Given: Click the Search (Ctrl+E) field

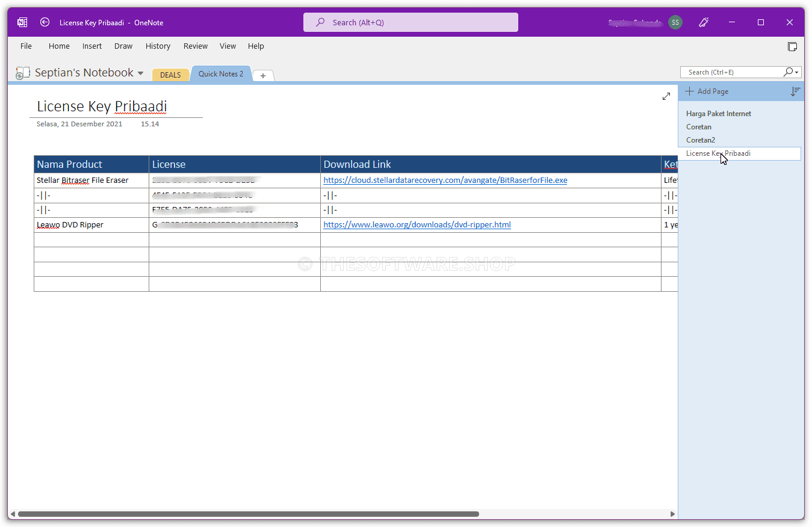Looking at the screenshot, I should pos(731,72).
